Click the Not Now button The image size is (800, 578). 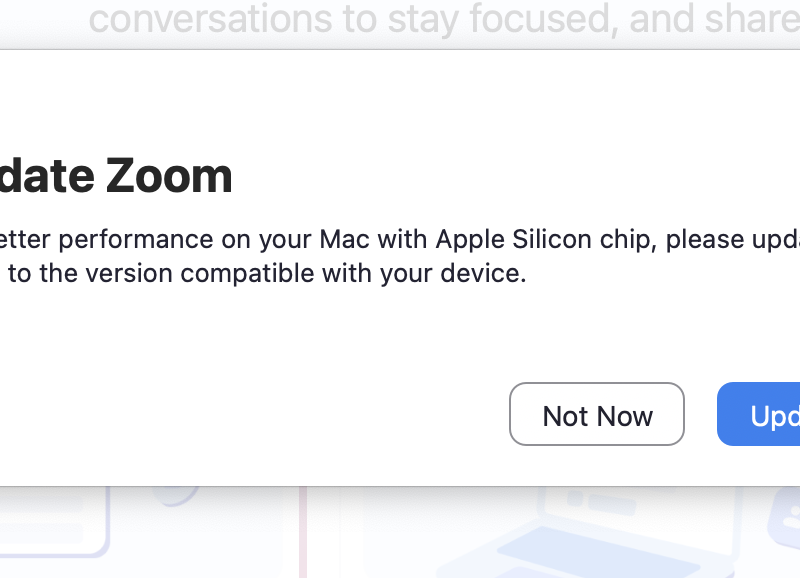[x=597, y=415]
